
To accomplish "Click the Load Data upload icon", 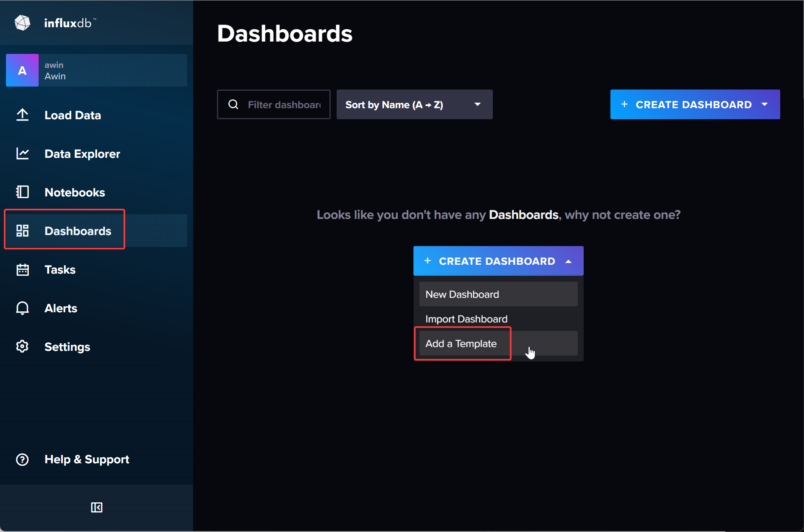I will [22, 115].
